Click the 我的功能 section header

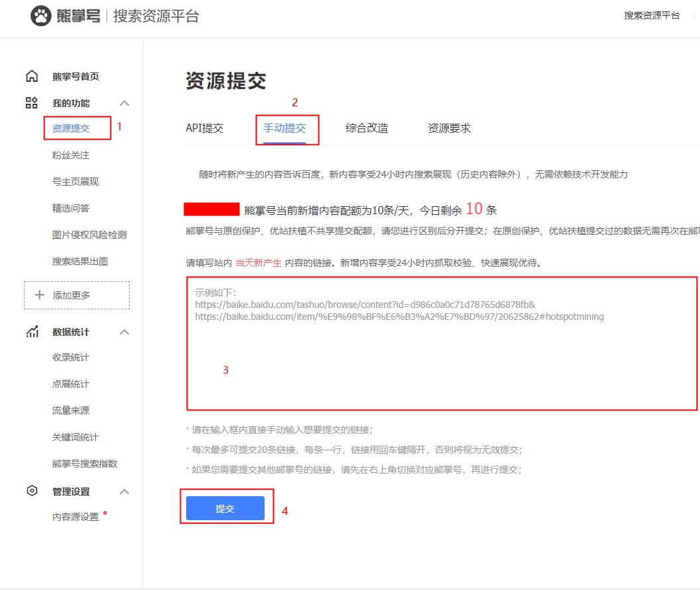[71, 103]
